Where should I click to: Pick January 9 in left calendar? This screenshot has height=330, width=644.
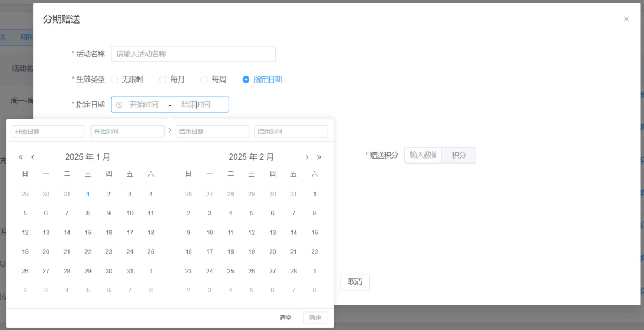tap(109, 213)
